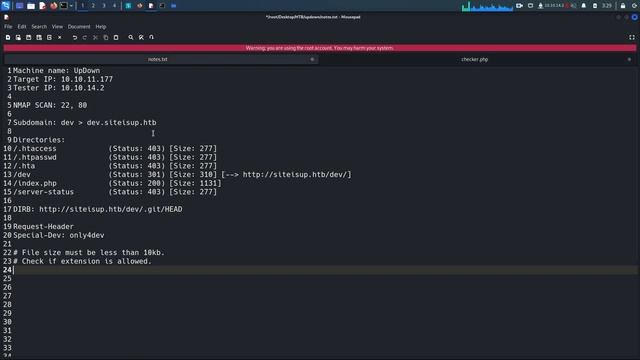Launch terminal emulator from panel
Image resolution: width=640 pixels, height=360 pixels.
click(64, 6)
